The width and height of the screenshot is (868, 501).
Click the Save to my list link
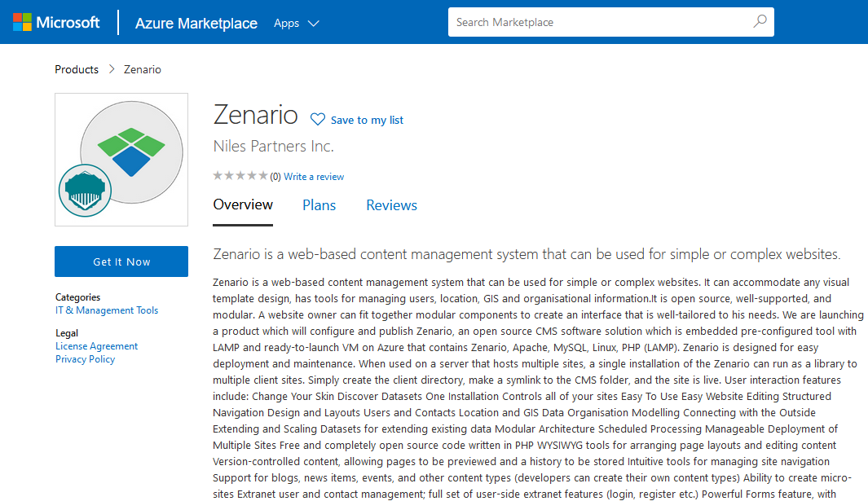pos(367,120)
